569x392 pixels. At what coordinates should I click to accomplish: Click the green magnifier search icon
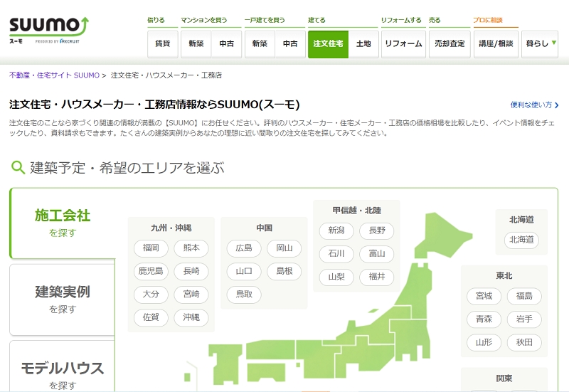(18, 168)
